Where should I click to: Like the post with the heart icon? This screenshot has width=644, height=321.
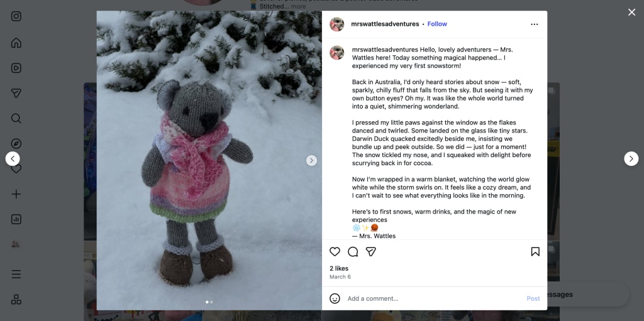coord(335,252)
